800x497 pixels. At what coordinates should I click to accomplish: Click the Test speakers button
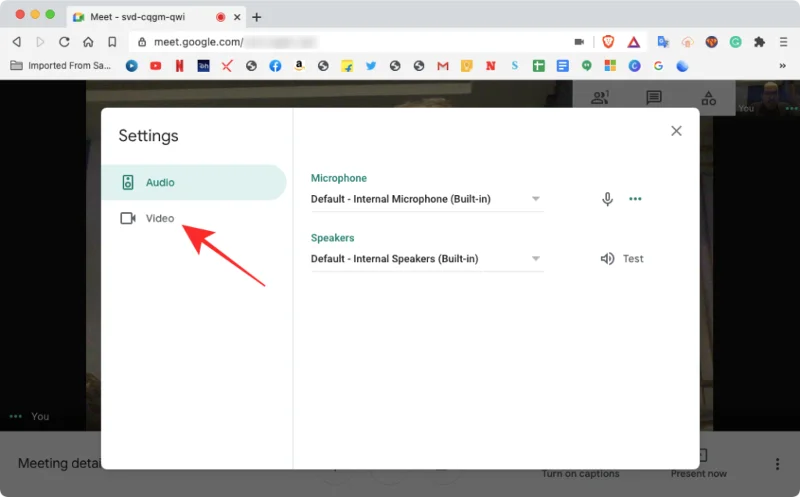pyautogui.click(x=622, y=259)
